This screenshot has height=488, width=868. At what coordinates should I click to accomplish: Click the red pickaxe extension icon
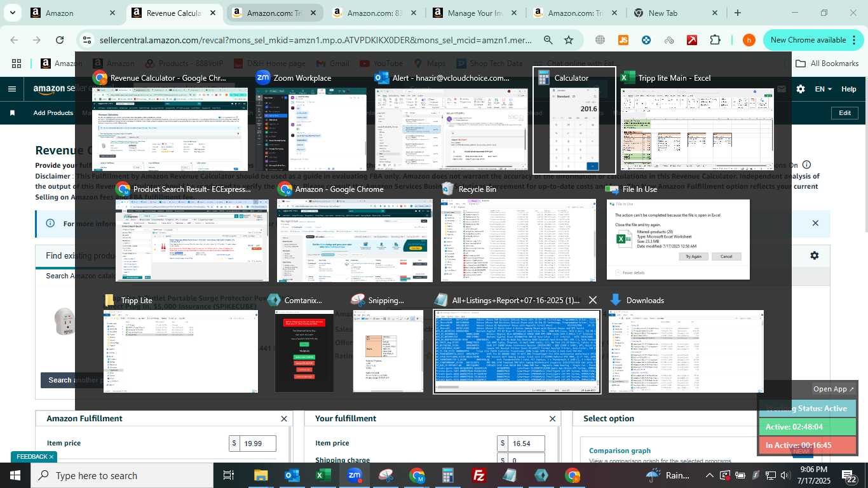click(x=692, y=40)
